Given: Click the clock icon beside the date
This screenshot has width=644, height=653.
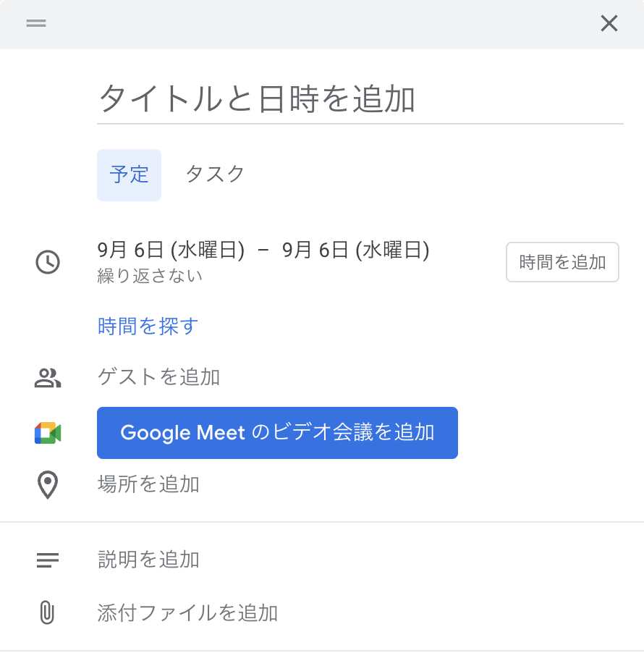Looking at the screenshot, I should coord(48,261).
